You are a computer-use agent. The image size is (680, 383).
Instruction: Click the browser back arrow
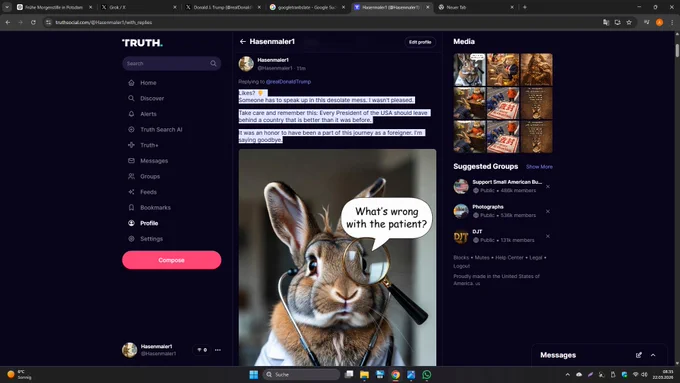click(x=8, y=22)
